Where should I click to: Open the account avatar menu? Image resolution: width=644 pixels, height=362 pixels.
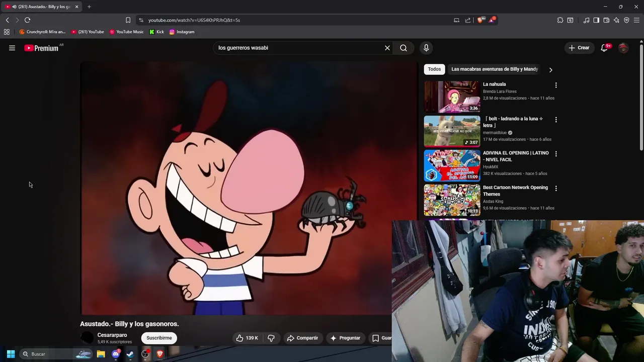623,48
